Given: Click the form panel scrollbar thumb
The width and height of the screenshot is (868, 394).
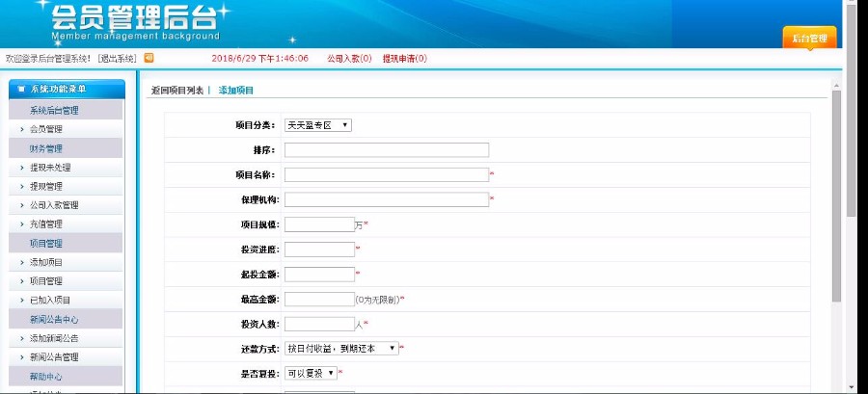Looking at the screenshot, I should (836, 196).
